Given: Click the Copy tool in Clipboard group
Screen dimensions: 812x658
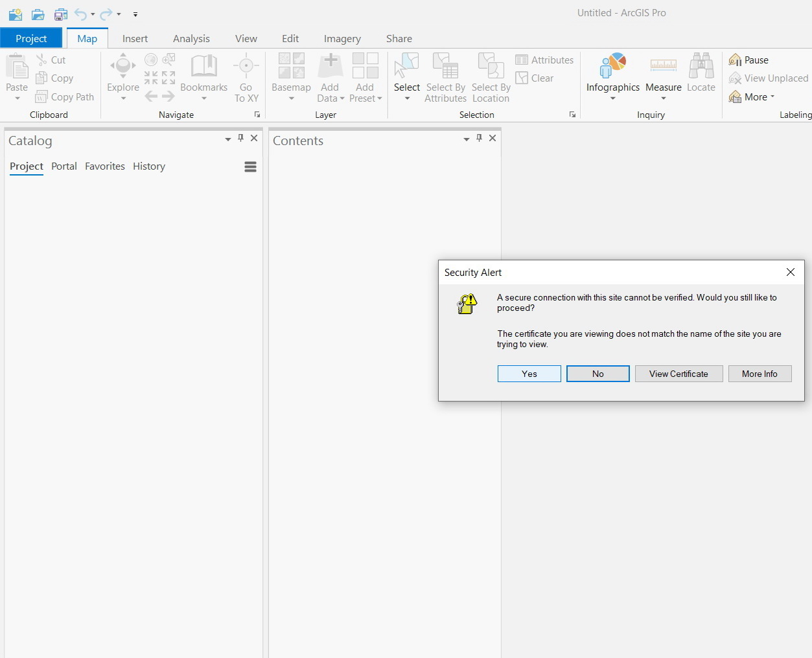Looking at the screenshot, I should [x=54, y=78].
